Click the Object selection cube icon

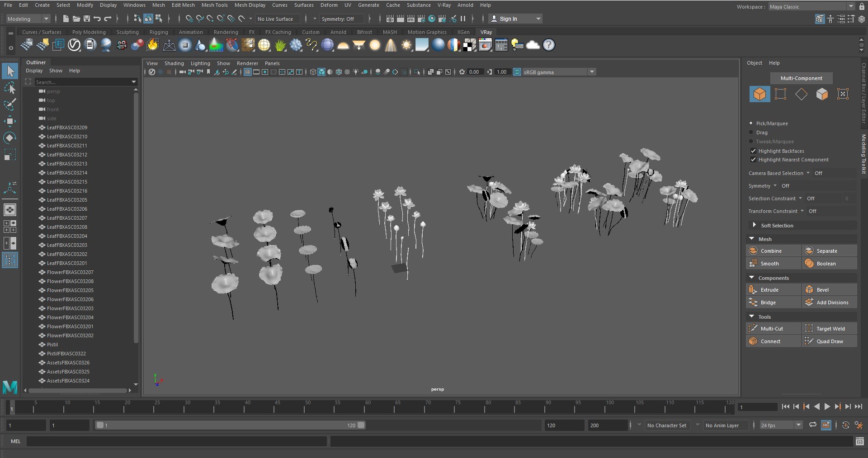pyautogui.click(x=759, y=94)
